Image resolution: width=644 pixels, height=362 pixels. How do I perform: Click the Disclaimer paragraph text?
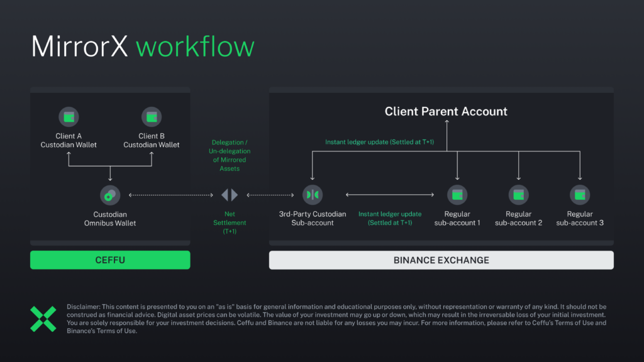coord(337,319)
